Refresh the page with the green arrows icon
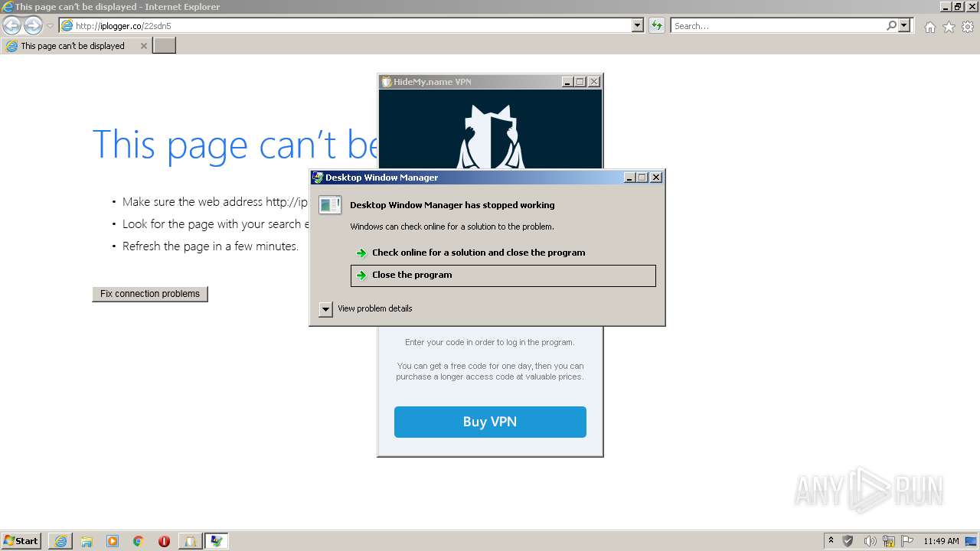Image resolution: width=980 pixels, height=551 pixels. 656,25
